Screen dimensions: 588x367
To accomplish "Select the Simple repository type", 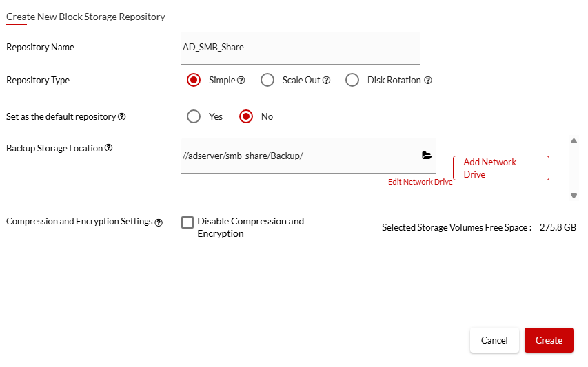I will [194, 81].
